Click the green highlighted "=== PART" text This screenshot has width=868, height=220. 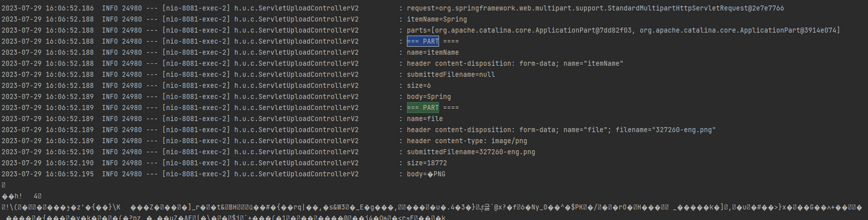(x=423, y=108)
